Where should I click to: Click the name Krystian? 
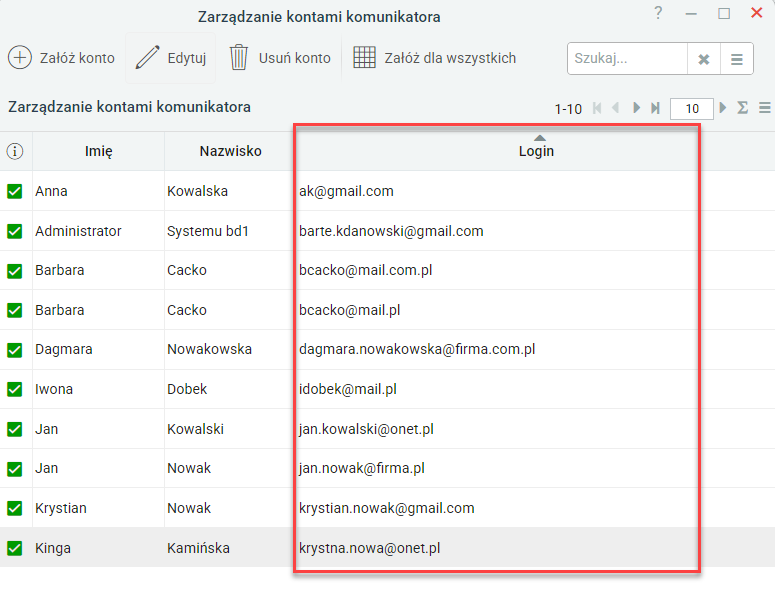[61, 508]
